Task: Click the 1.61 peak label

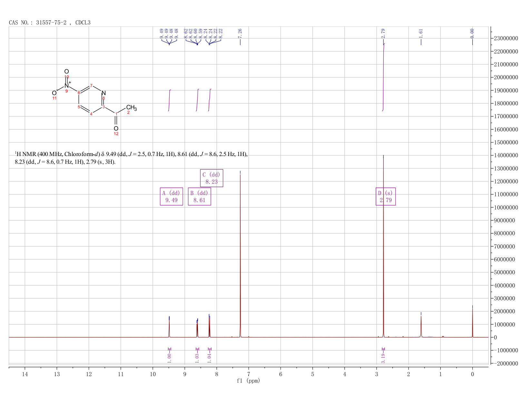Action: point(421,33)
